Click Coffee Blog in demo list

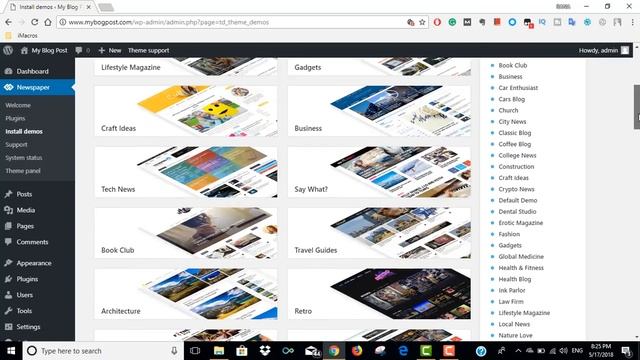click(x=515, y=144)
